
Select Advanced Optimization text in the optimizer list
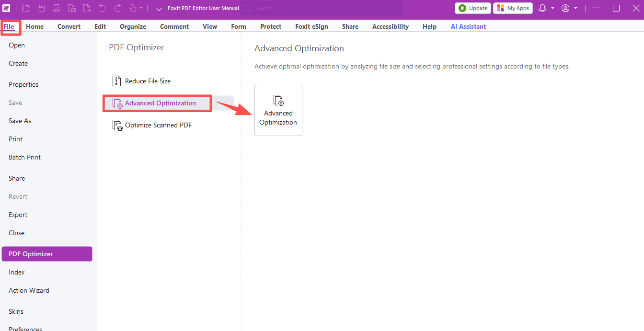tap(161, 103)
